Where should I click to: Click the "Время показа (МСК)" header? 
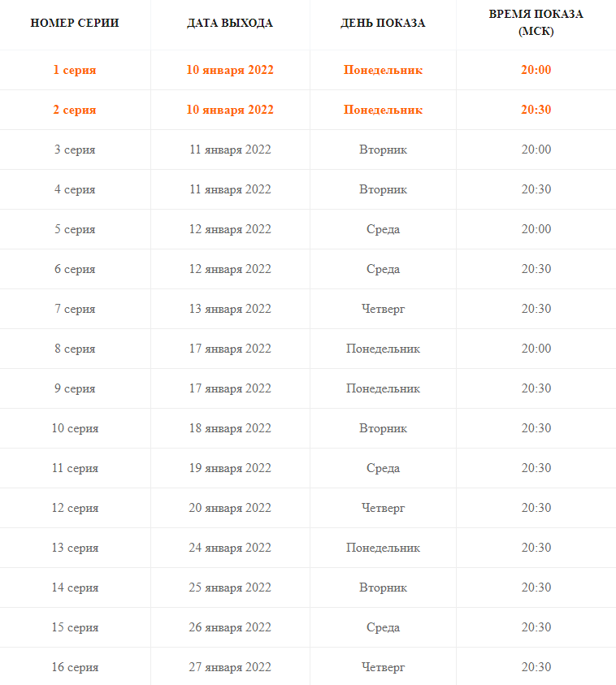pos(536,23)
